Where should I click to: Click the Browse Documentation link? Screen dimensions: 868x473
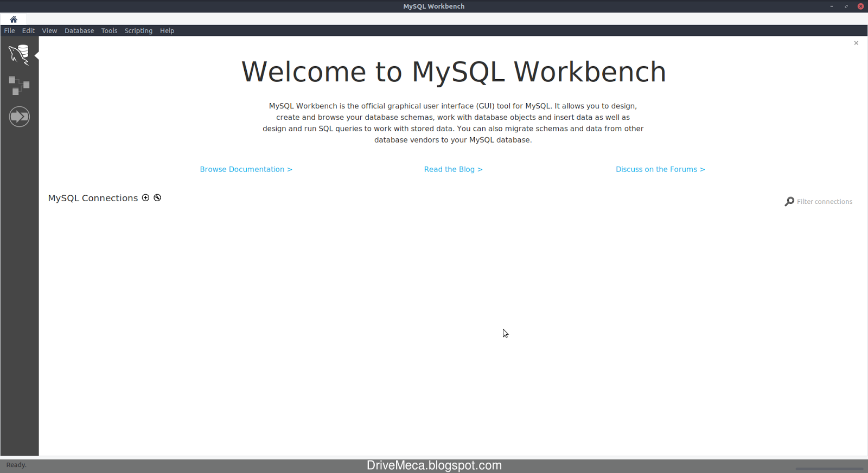click(246, 169)
